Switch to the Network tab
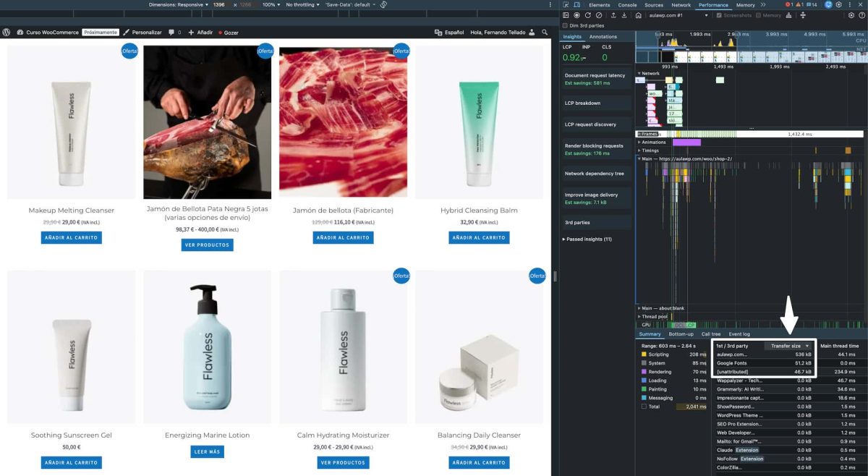 (x=681, y=5)
